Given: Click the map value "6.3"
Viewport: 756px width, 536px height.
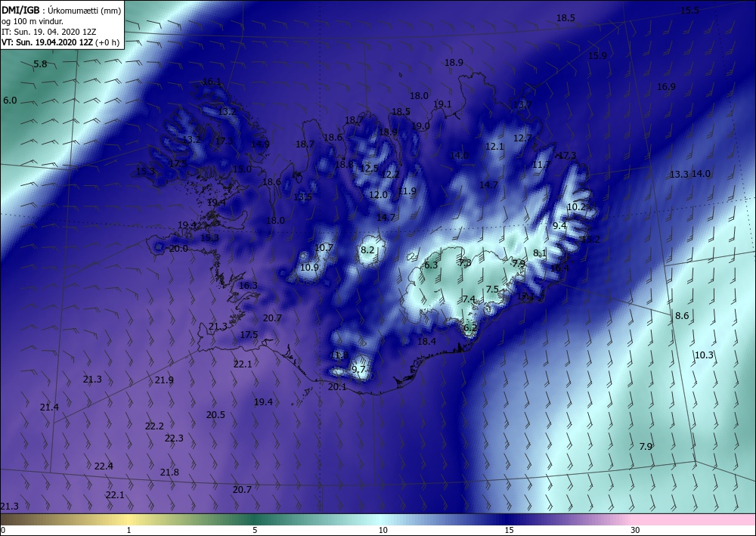Looking at the screenshot, I should pyautogui.click(x=431, y=265).
